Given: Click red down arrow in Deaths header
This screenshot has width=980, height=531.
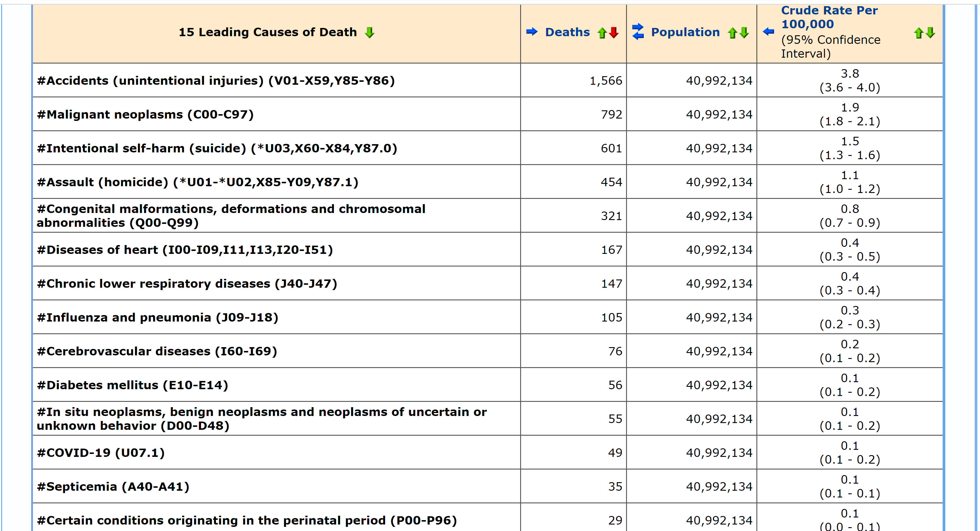Looking at the screenshot, I should point(613,33).
